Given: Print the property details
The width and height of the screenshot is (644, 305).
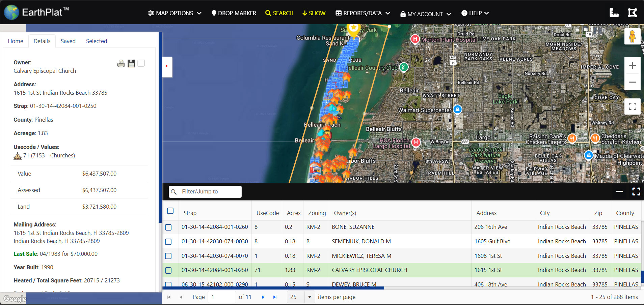Looking at the screenshot, I should [121, 63].
